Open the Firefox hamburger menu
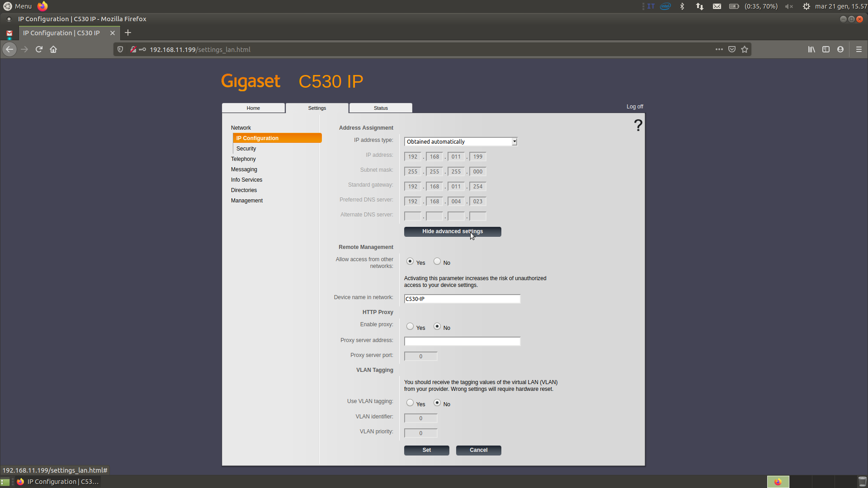Viewport: 868px width, 488px height. [859, 49]
